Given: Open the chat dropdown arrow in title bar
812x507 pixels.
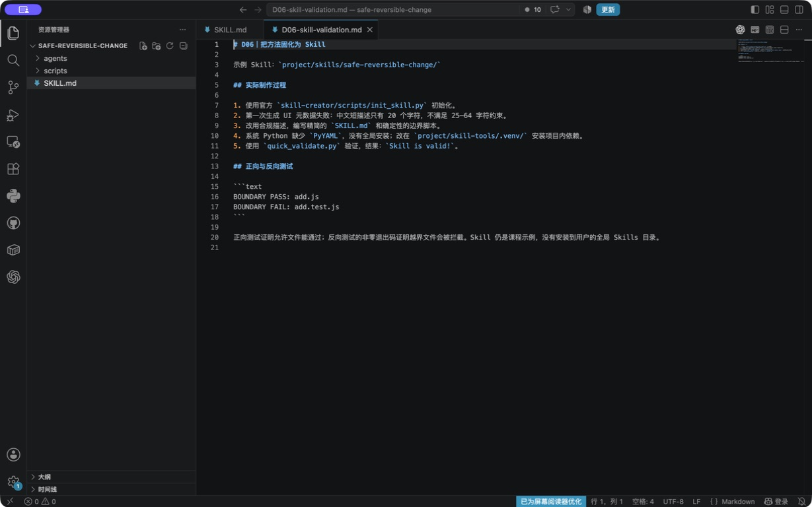Looking at the screenshot, I should tap(568, 10).
